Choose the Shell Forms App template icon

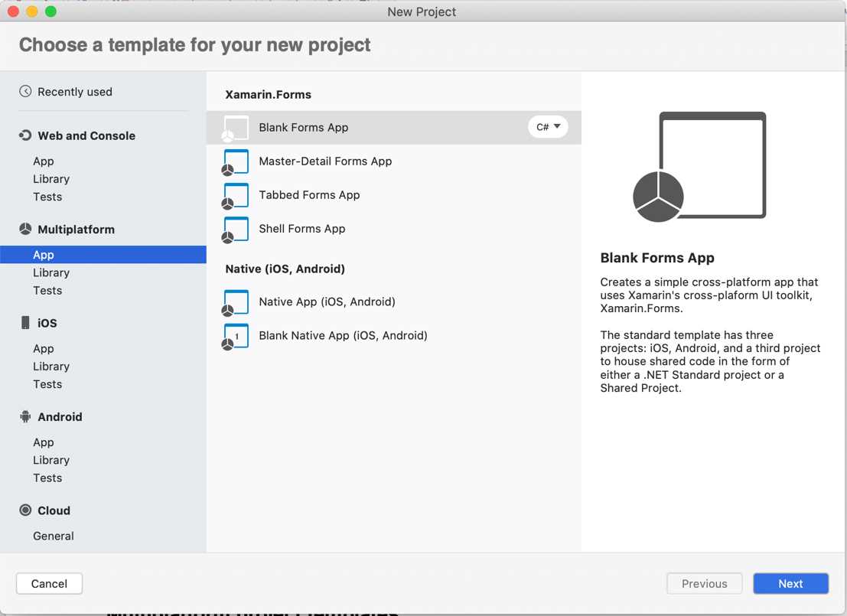(x=235, y=229)
